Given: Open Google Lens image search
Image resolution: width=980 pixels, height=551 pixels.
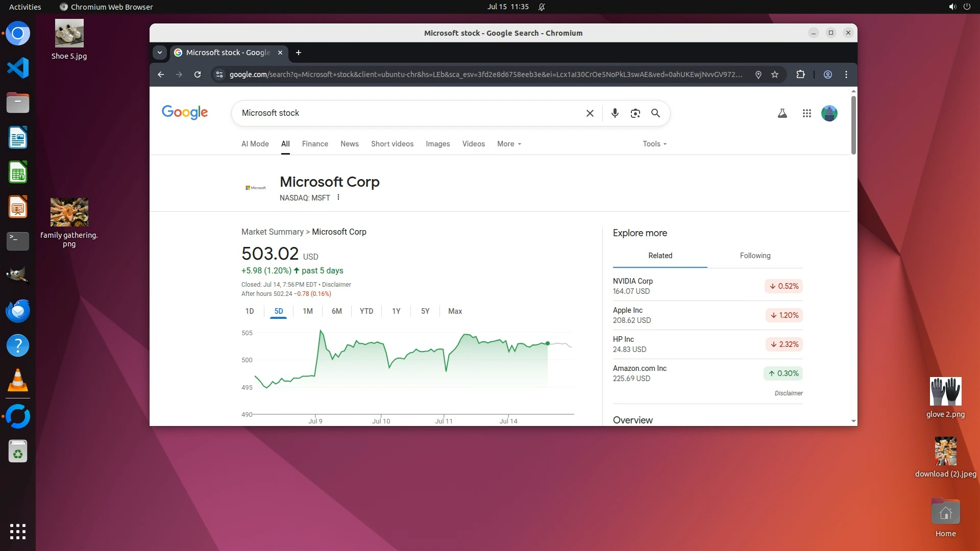Looking at the screenshot, I should 635,113.
